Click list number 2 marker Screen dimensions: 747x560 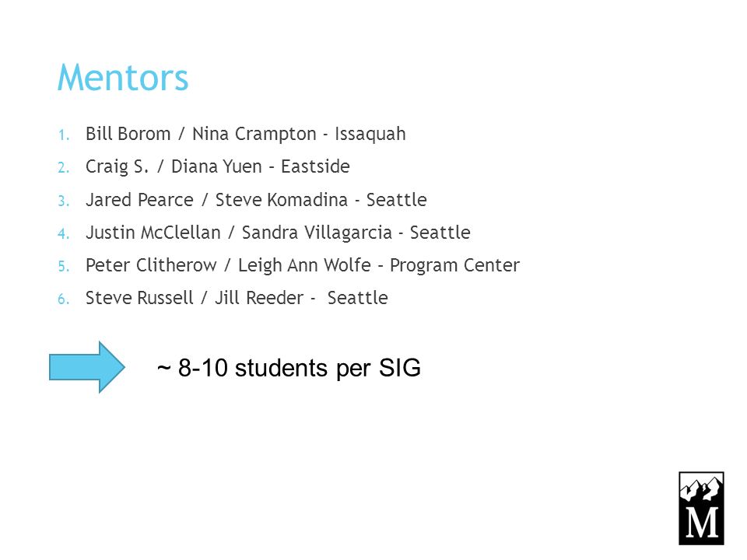[63, 168]
